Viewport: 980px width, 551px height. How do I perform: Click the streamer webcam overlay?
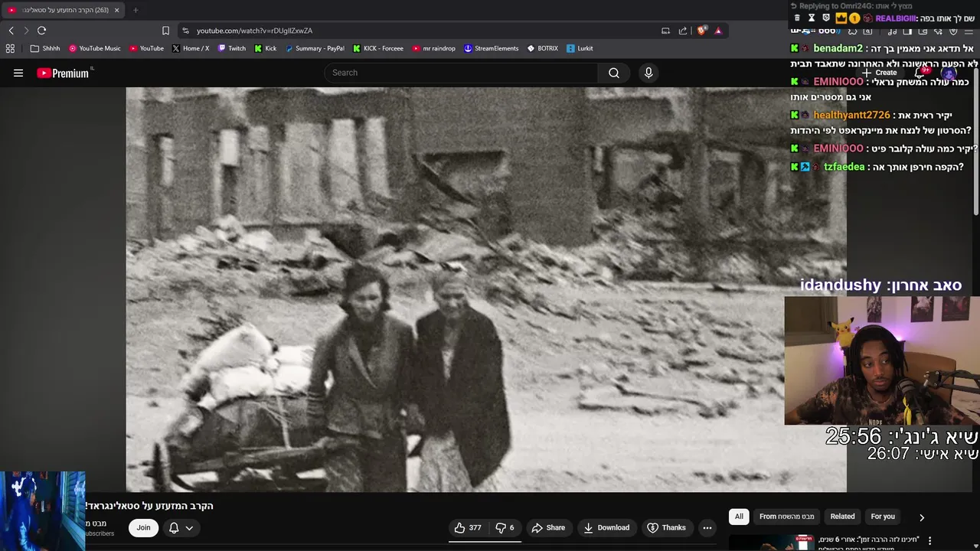(882, 360)
